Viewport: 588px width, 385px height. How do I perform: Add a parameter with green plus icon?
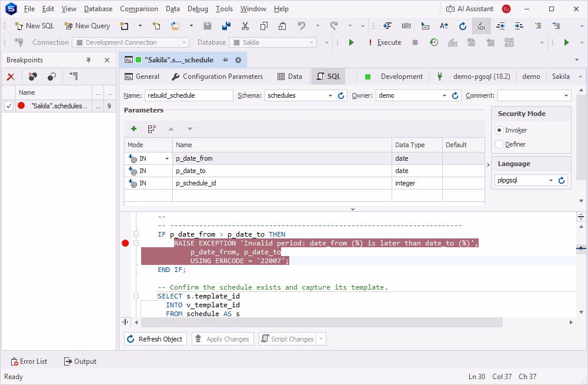pyautogui.click(x=133, y=129)
